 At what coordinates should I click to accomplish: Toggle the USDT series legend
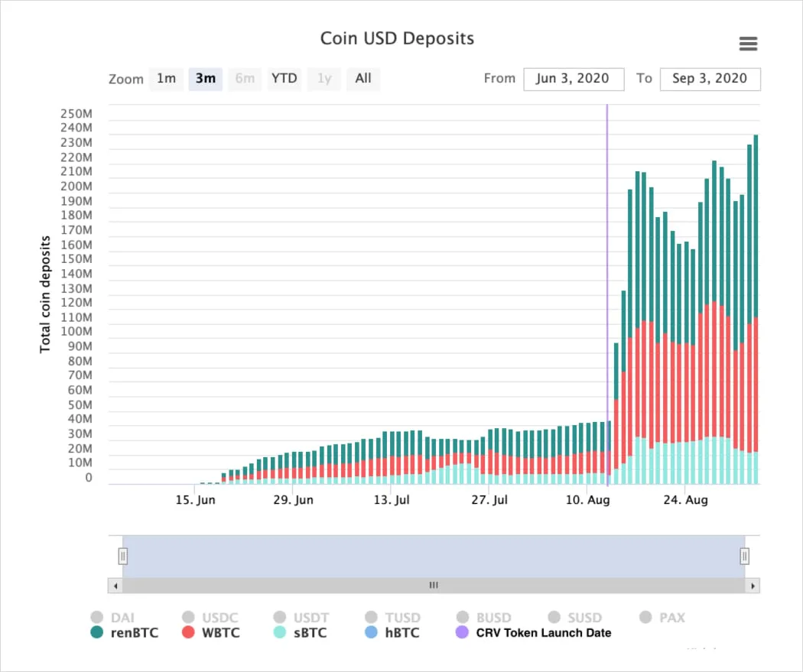tap(301, 617)
